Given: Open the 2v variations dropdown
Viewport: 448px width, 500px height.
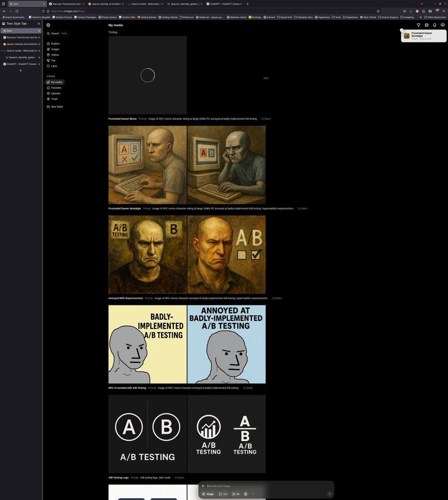Looking at the screenshot, I should coord(236,494).
